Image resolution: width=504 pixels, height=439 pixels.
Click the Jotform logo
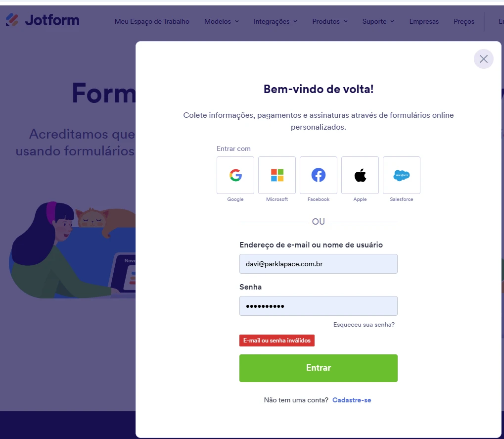click(x=42, y=20)
